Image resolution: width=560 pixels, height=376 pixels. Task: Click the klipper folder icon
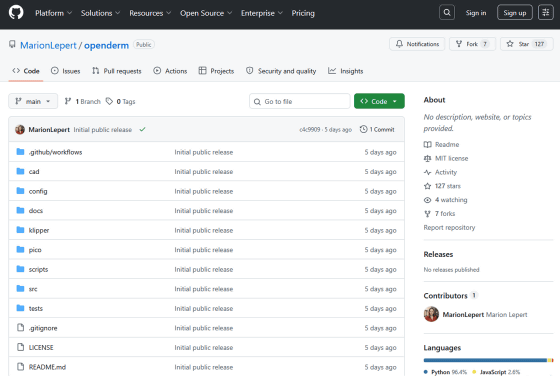(20, 230)
